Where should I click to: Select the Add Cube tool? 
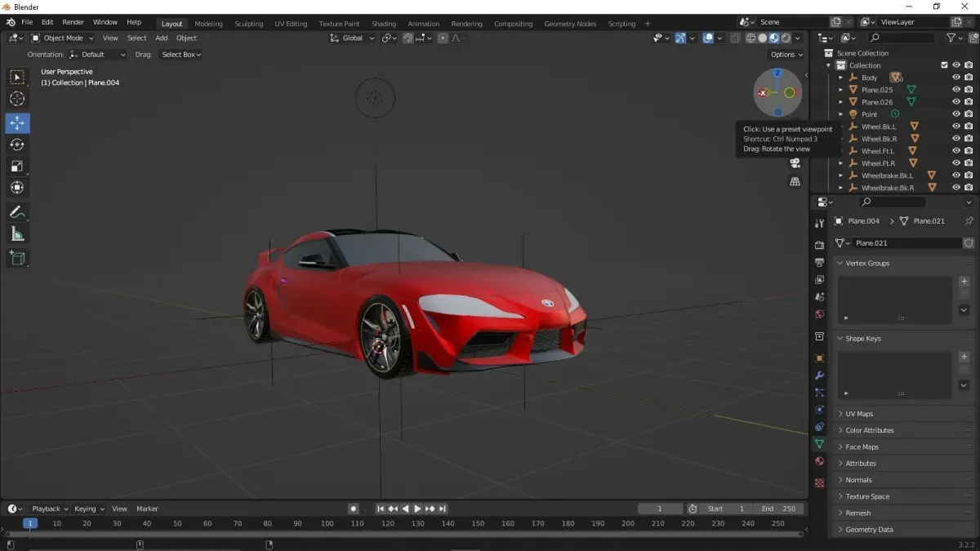tap(17, 258)
